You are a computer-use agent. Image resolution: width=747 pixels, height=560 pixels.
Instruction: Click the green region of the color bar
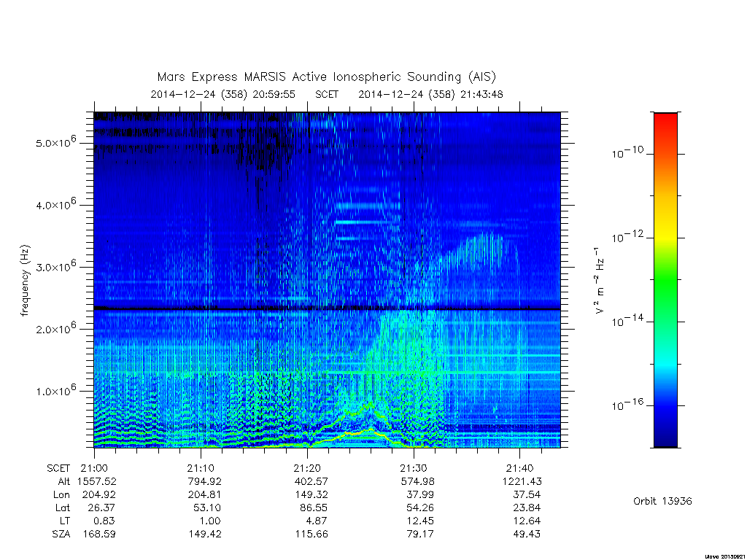[665, 281]
